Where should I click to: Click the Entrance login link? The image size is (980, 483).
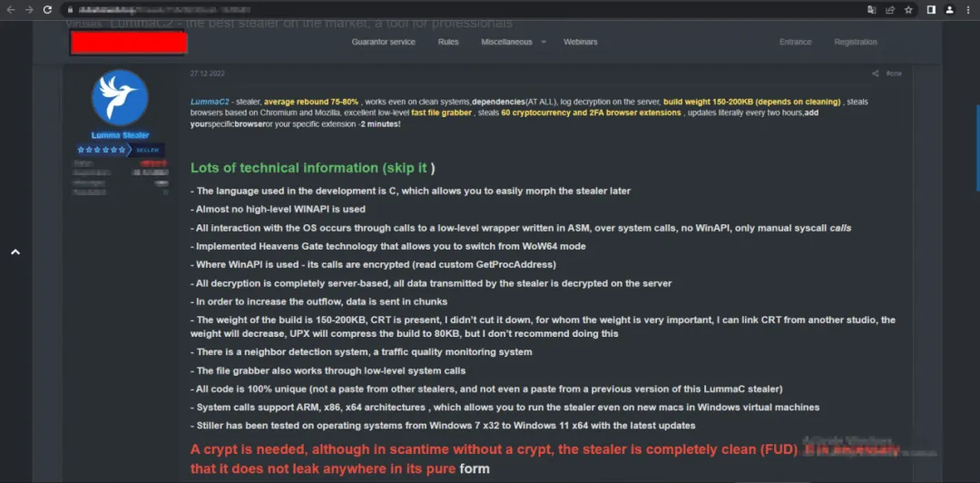[x=796, y=42]
